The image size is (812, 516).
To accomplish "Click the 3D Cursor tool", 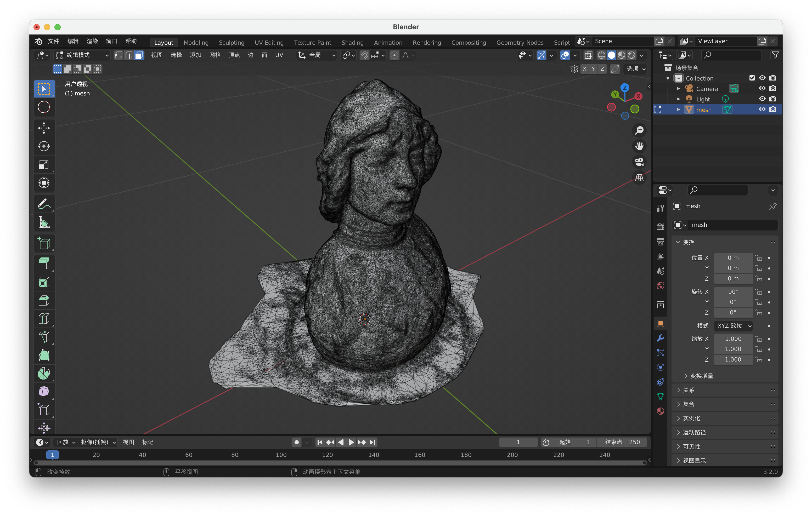I will pos(44,107).
